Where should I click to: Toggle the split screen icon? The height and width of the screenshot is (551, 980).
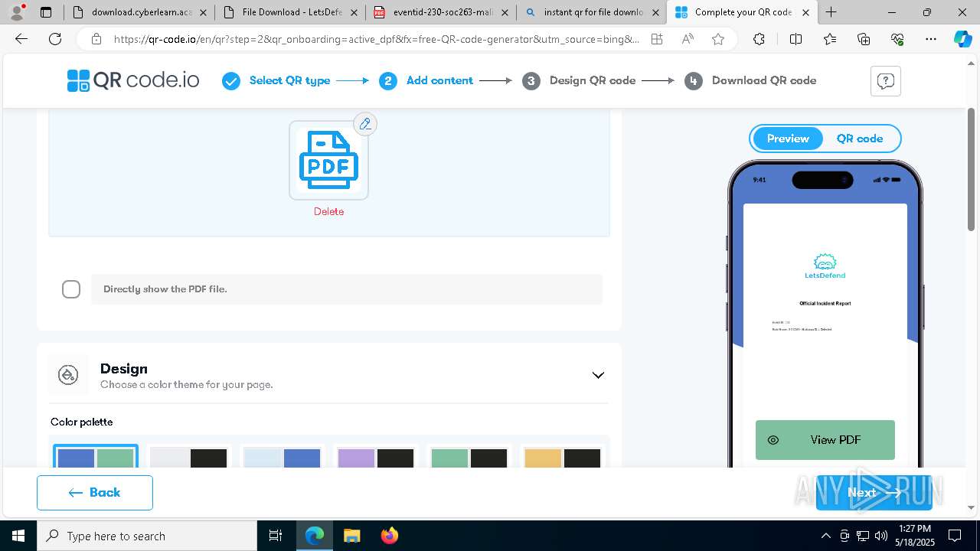click(795, 39)
